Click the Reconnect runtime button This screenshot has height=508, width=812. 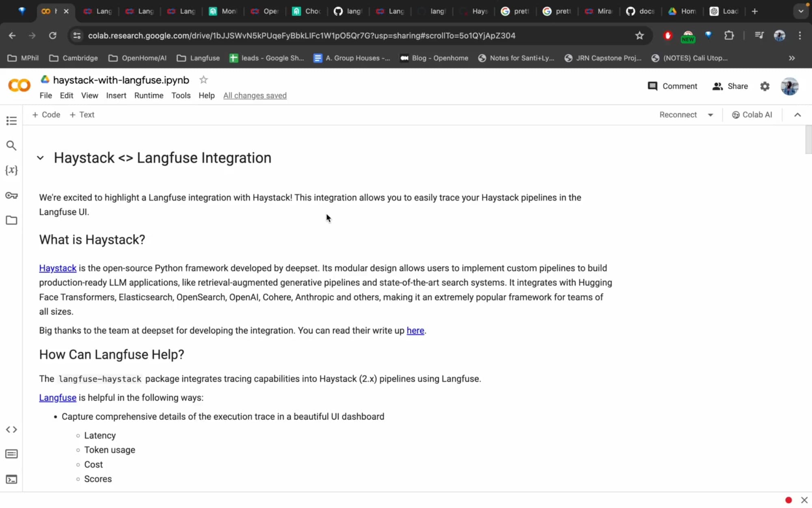(x=678, y=115)
